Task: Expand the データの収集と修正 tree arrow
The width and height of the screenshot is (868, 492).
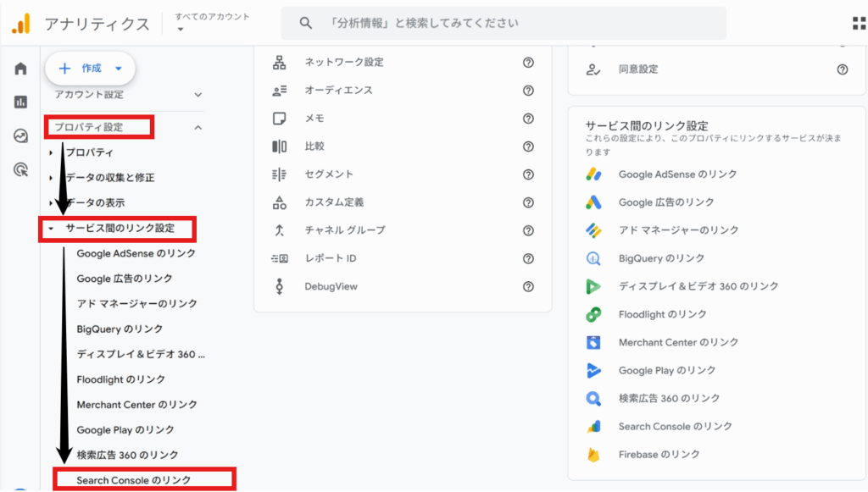Action: 51,178
